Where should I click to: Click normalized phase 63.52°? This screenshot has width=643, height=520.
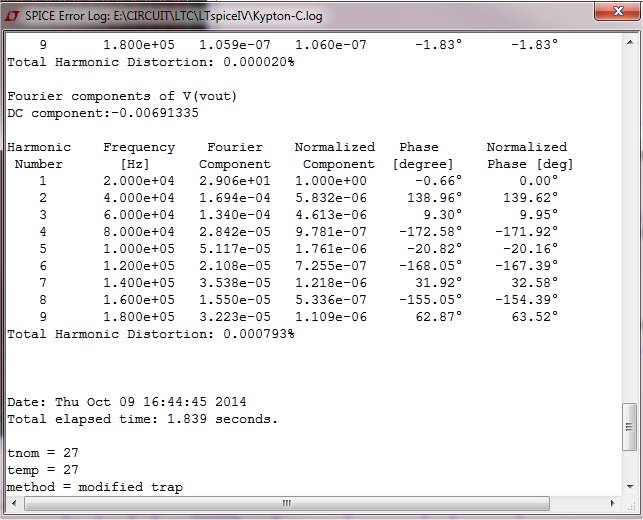535,317
